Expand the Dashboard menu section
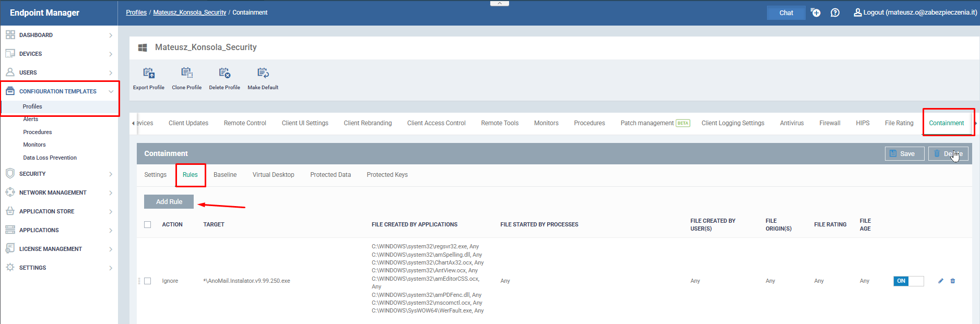 click(x=59, y=35)
